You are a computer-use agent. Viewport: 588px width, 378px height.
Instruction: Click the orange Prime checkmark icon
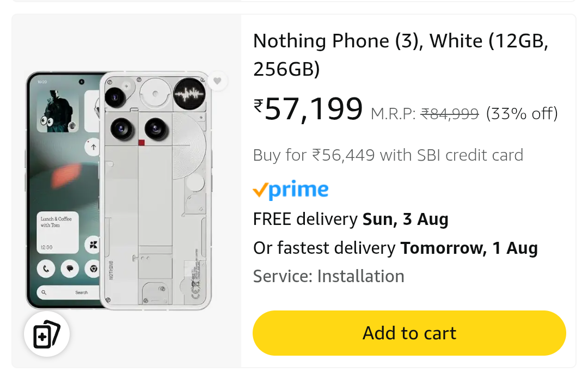pyautogui.click(x=260, y=191)
